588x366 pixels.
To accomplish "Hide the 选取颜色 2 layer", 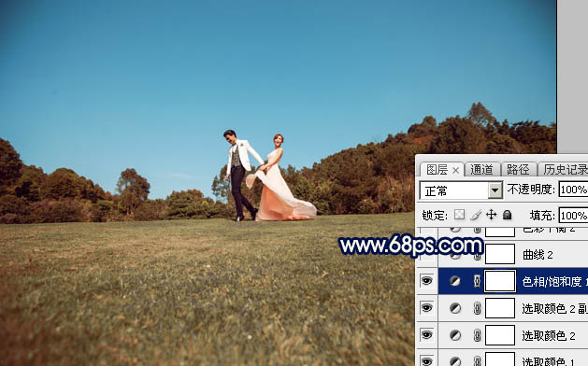I will coord(427,334).
